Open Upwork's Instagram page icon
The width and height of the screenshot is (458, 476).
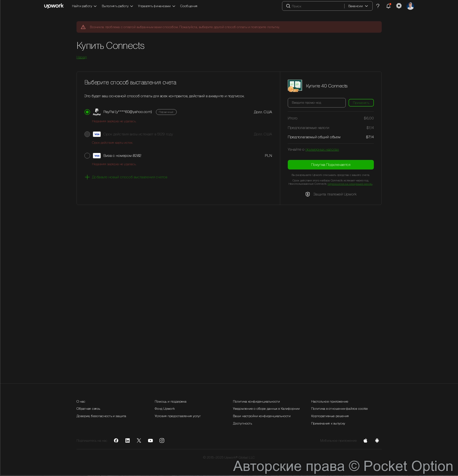pos(162,440)
